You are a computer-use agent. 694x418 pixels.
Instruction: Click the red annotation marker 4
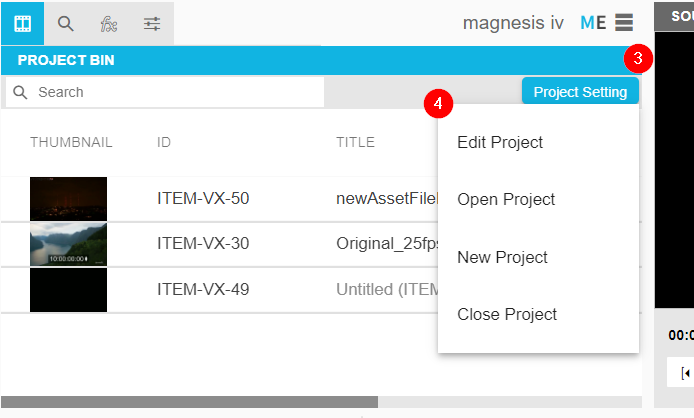pos(438,102)
